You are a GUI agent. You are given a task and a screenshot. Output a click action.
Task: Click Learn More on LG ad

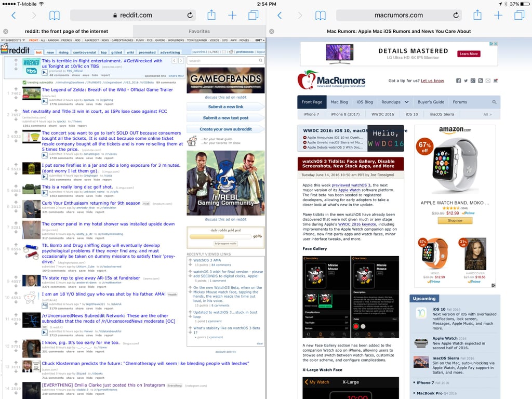coord(469,54)
